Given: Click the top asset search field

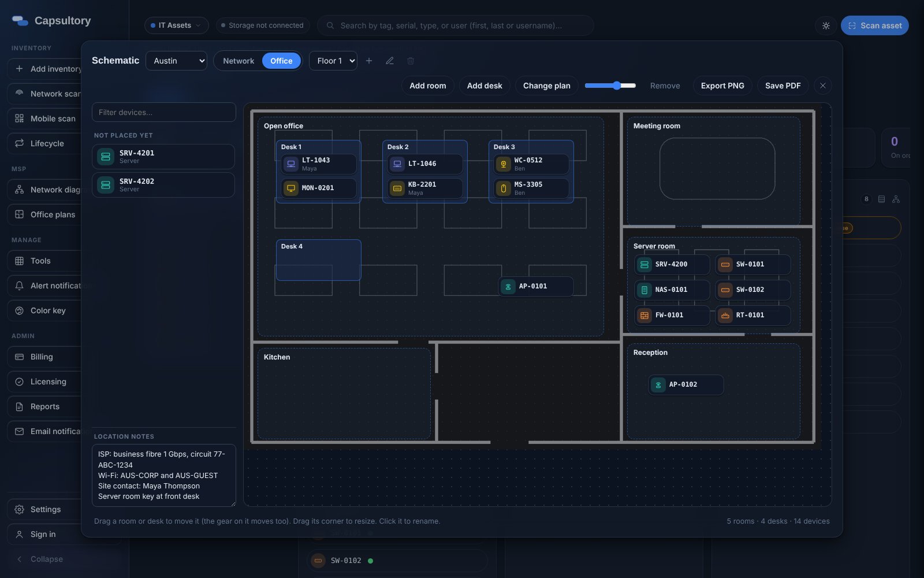Looking at the screenshot, I should click(x=456, y=25).
